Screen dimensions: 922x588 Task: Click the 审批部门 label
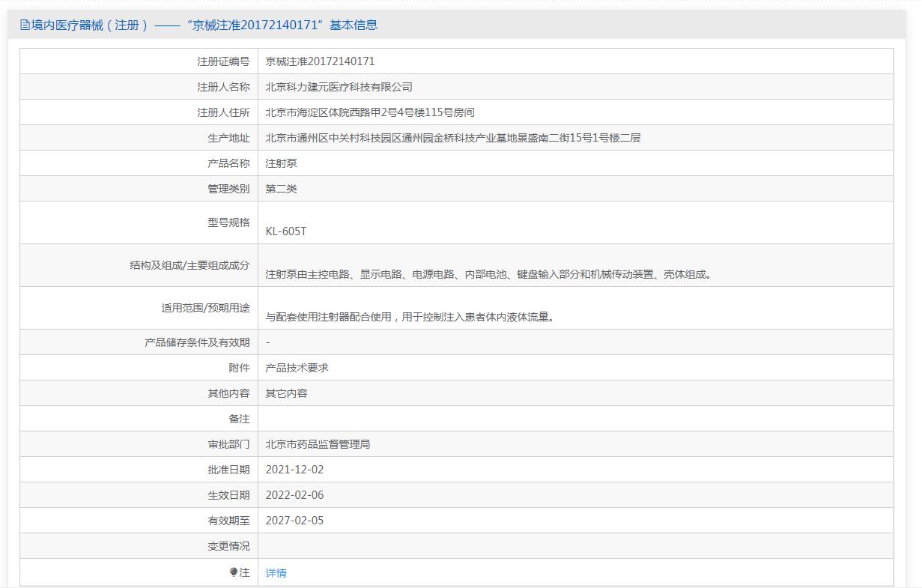(x=228, y=444)
